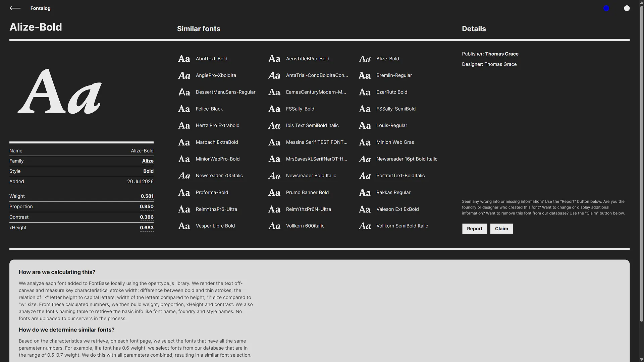Open the Thomas Grace publisher link
The height and width of the screenshot is (362, 644).
pyautogui.click(x=502, y=54)
